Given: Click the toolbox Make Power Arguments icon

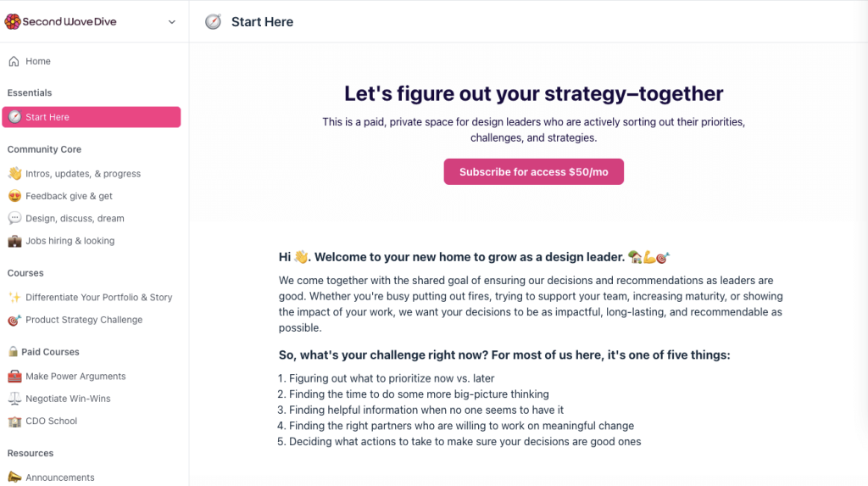Looking at the screenshot, I should click(14, 377).
